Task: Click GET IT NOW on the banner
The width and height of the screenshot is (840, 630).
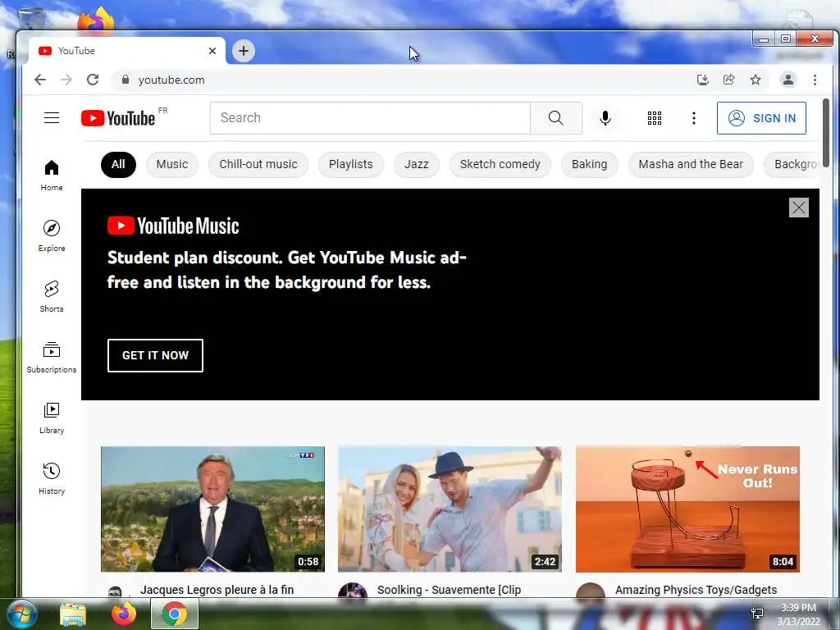Action: tap(155, 355)
